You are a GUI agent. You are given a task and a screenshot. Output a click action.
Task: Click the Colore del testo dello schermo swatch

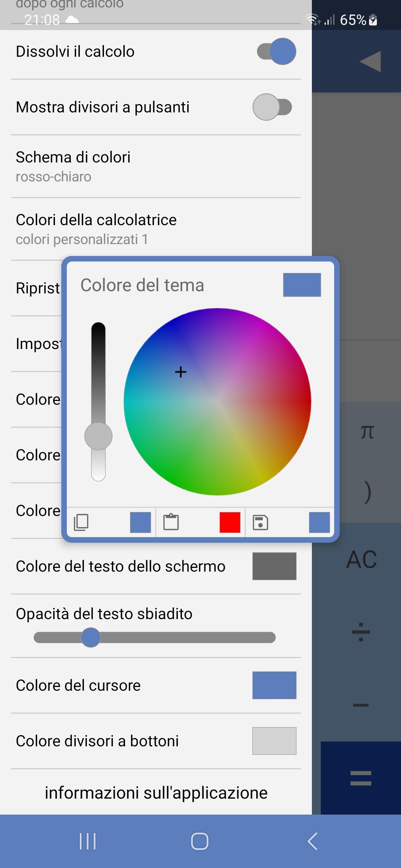[274, 566]
